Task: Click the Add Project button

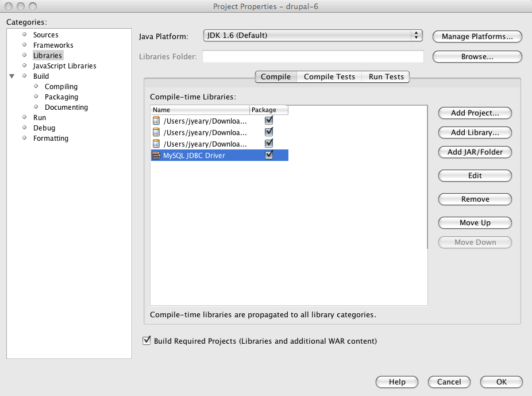Action: (x=475, y=113)
